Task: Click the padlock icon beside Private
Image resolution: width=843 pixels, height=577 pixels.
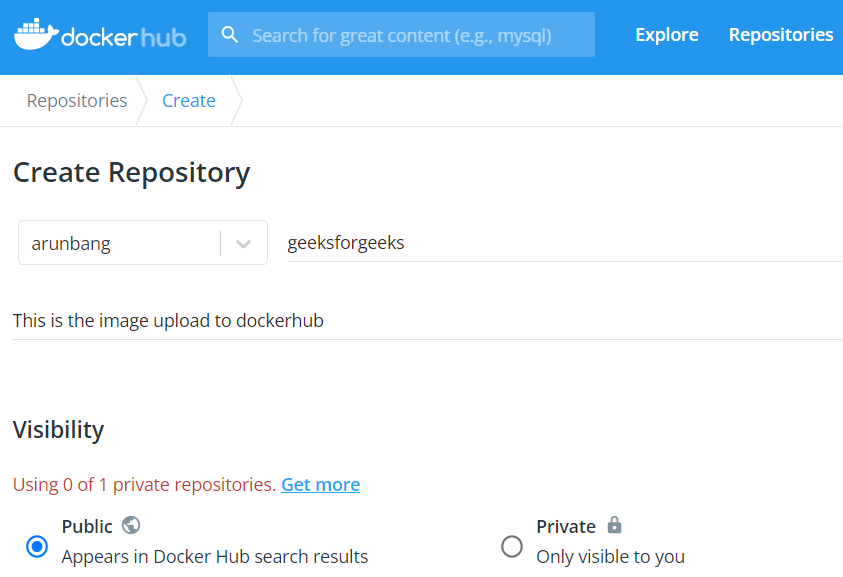Action: click(x=614, y=524)
